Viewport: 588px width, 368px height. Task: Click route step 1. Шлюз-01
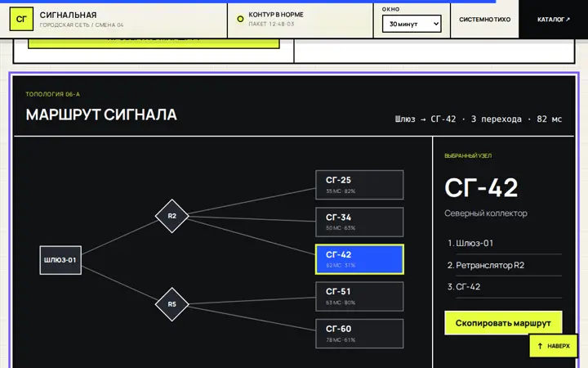pyautogui.click(x=509, y=244)
